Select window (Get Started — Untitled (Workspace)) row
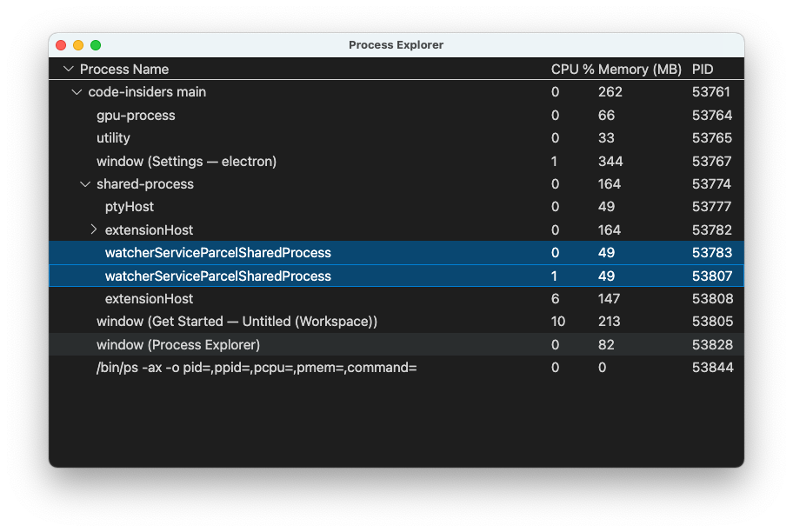 [237, 322]
